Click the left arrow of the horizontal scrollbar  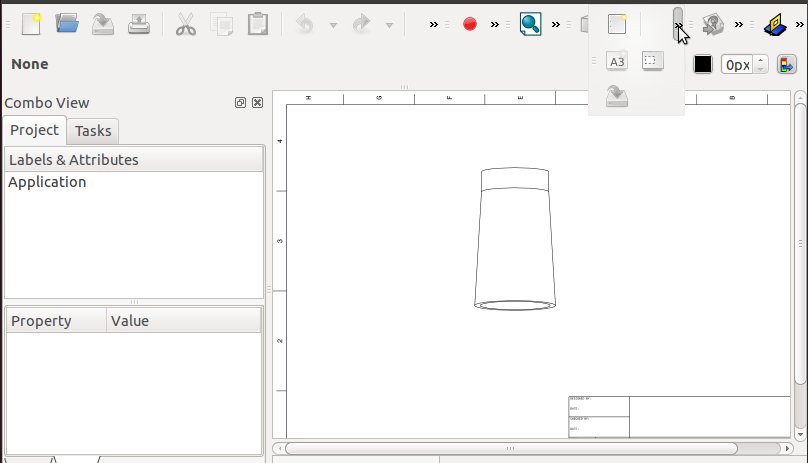pyautogui.click(x=279, y=449)
